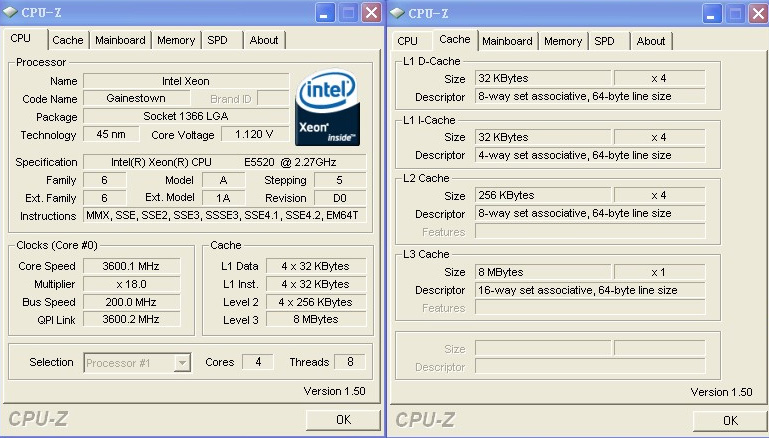The height and width of the screenshot is (438, 769).
Task: Click the Revision D0 value
Action: [340, 198]
